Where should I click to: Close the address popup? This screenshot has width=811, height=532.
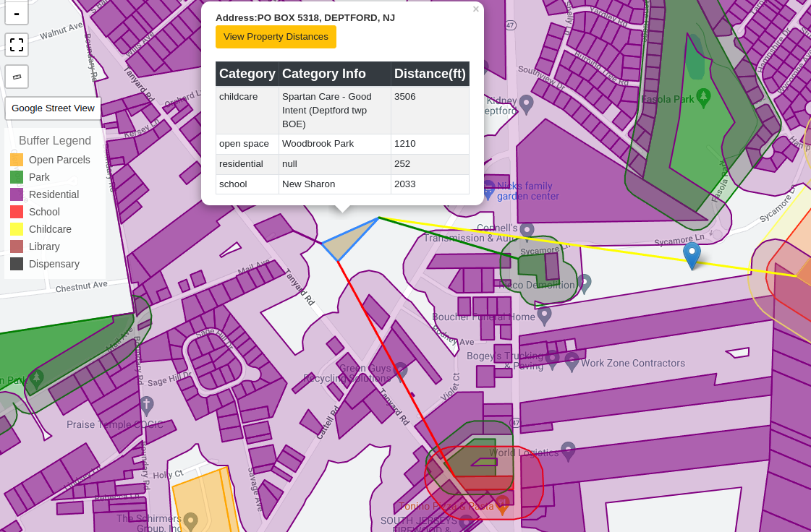[x=476, y=9]
